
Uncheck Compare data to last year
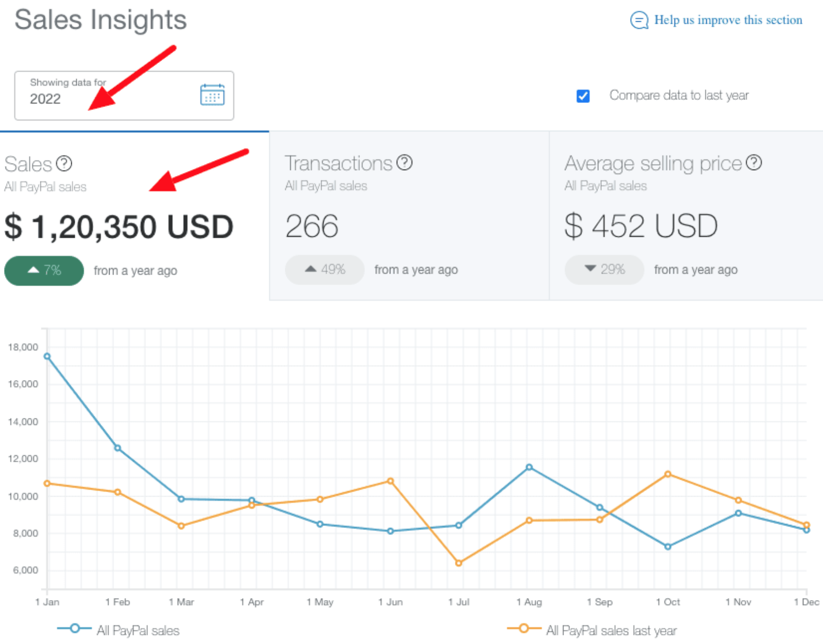coord(583,96)
